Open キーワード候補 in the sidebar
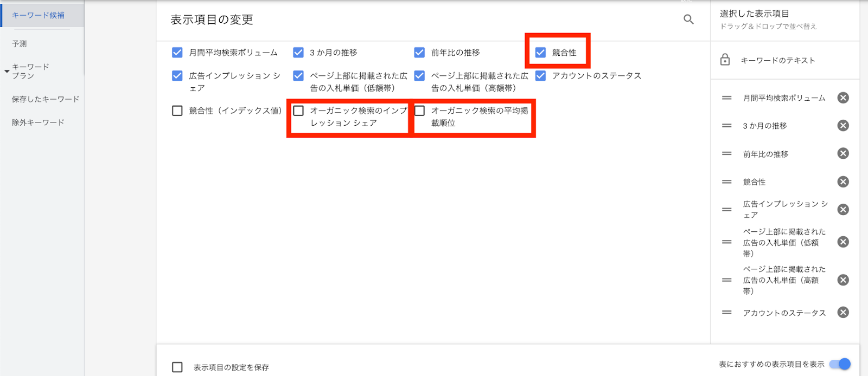Image resolution: width=868 pixels, height=376 pixels. pos(38,15)
